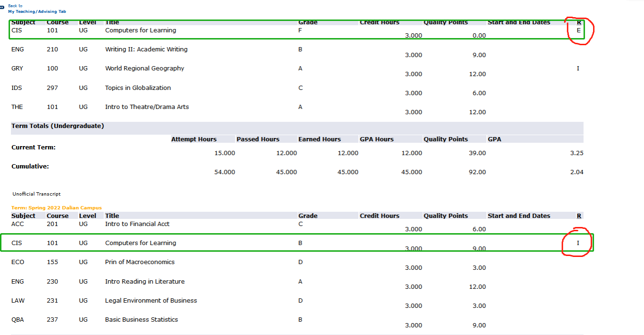
Task: Click the current term GPA value 3.25
Action: coord(576,153)
